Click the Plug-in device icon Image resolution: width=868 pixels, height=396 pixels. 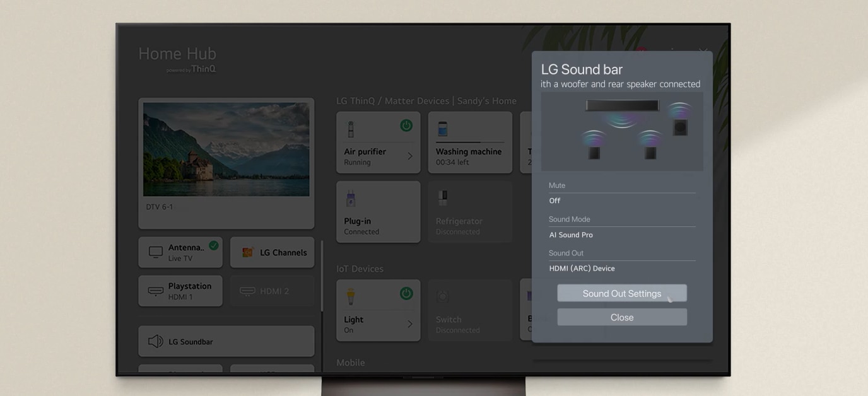tap(351, 199)
